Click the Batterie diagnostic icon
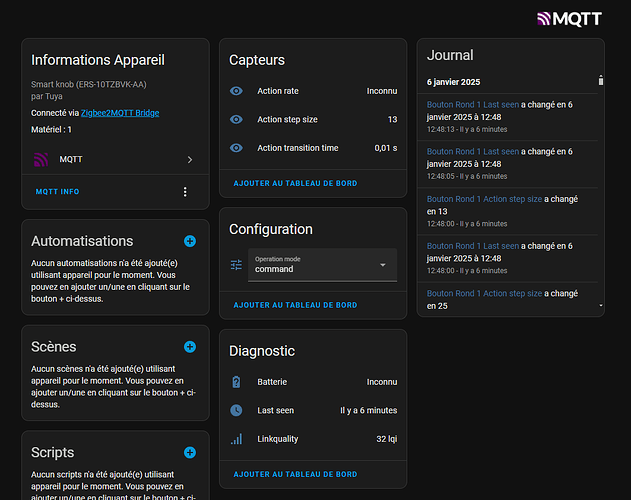This screenshot has height=500, width=631. (236, 382)
